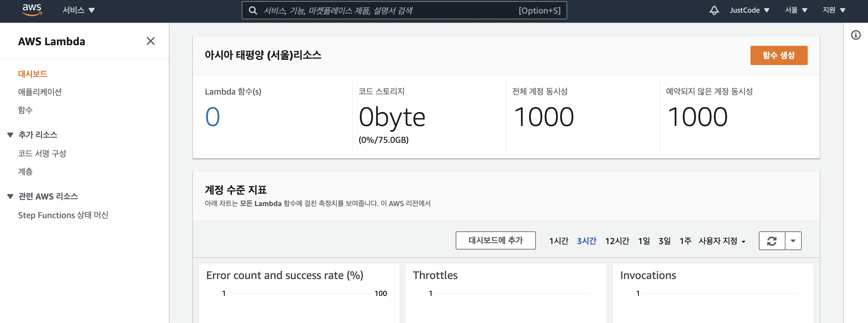Close the AWS Lambda side navigation
The width and height of the screenshot is (868, 323).
pyautogui.click(x=151, y=41)
